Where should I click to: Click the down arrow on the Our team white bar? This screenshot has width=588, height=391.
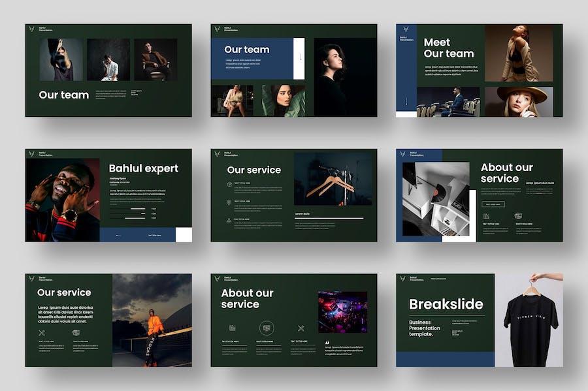pyautogui.click(x=299, y=57)
